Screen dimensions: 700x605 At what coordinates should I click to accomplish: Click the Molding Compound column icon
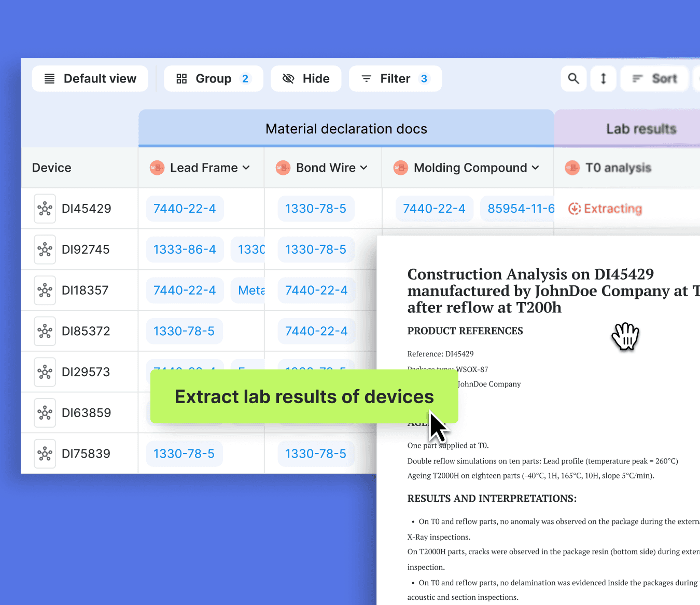pyautogui.click(x=401, y=168)
